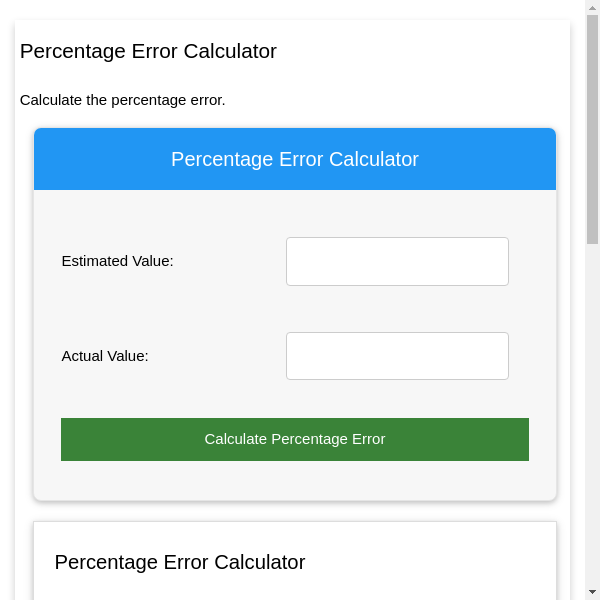Click the heading in the lower white card

pos(180,562)
